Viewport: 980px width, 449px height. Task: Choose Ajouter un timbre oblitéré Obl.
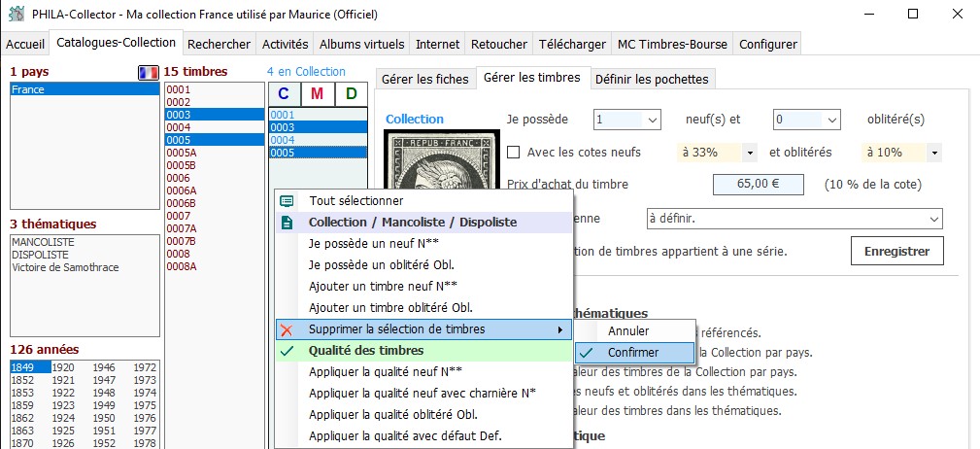423,308
